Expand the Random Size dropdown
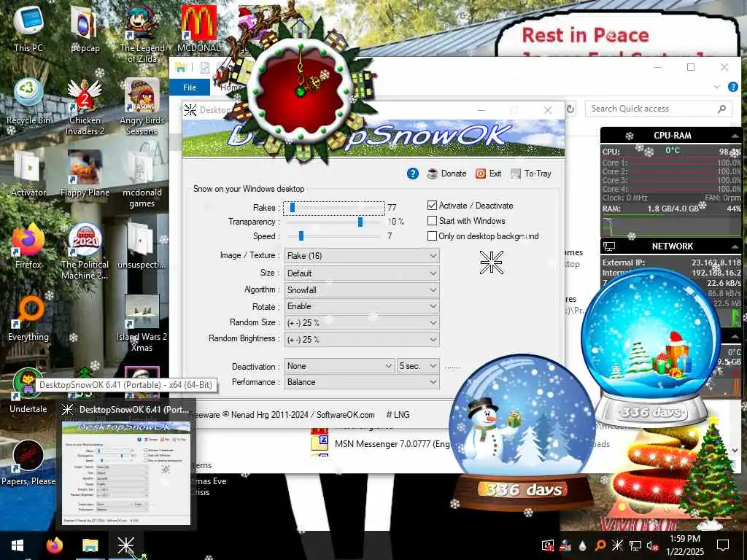Viewport: 747px width, 560px height. click(x=362, y=323)
